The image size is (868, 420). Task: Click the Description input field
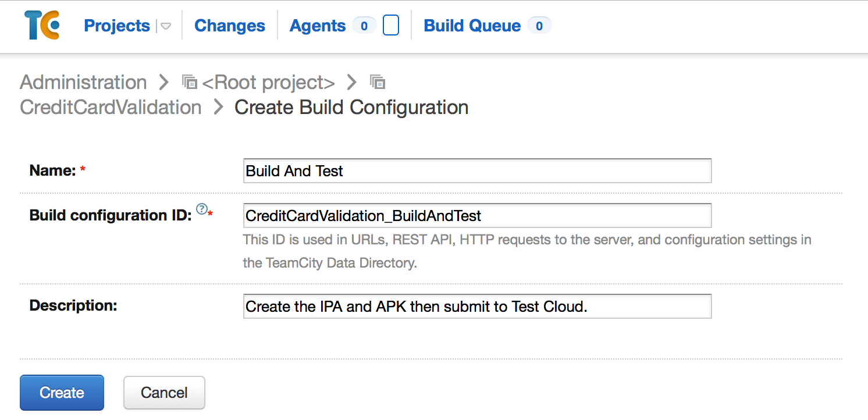click(x=477, y=306)
